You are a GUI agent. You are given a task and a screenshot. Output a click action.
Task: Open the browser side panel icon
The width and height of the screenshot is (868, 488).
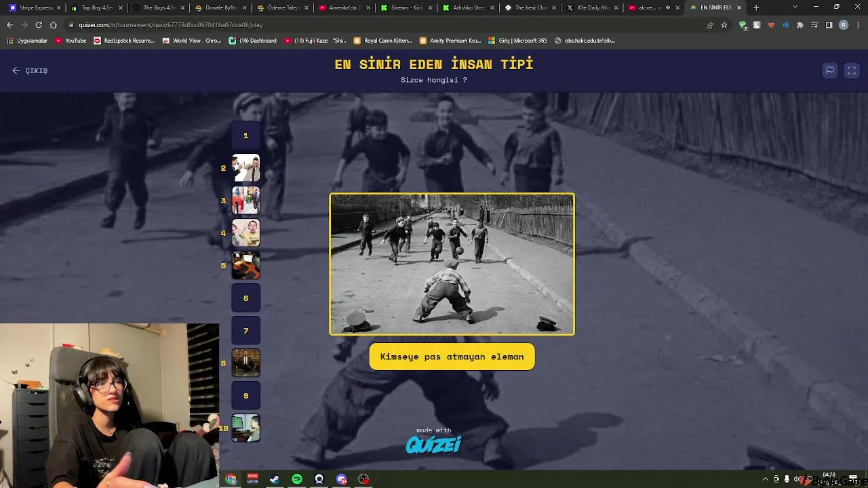click(829, 25)
